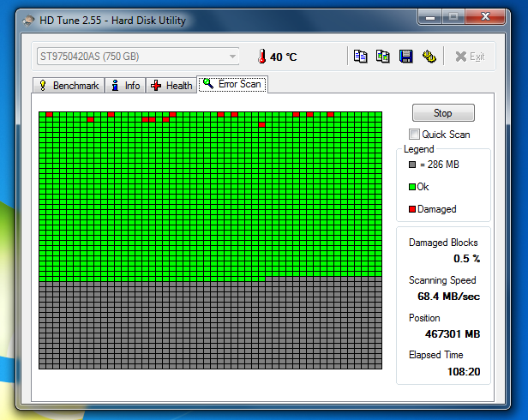Click the 40 °C temperature reading
This screenshot has width=528, height=420.
283,57
